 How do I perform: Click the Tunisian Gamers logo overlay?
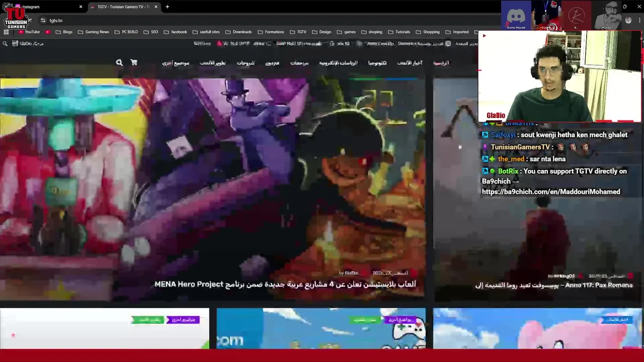pyautogui.click(x=16, y=18)
